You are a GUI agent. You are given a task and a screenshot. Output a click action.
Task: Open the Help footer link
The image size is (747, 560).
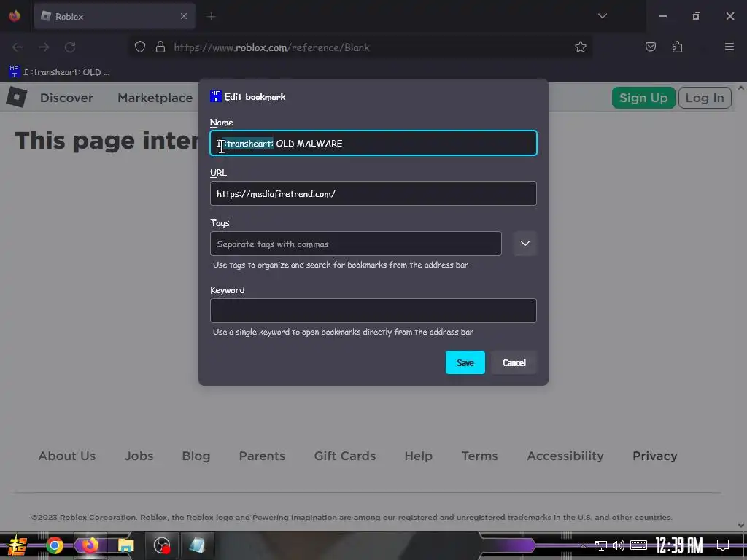(x=418, y=456)
